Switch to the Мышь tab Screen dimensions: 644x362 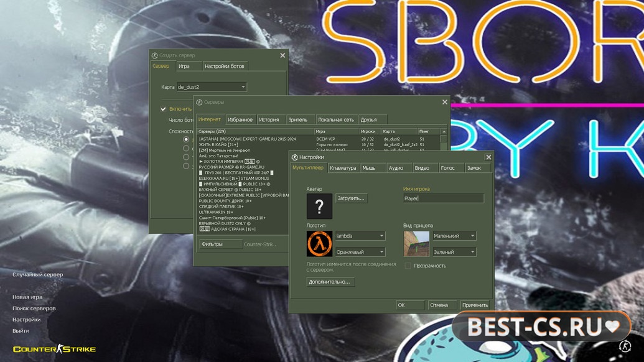pos(373,168)
